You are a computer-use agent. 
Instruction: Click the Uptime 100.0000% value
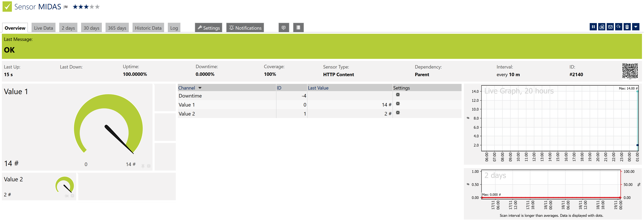135,74
